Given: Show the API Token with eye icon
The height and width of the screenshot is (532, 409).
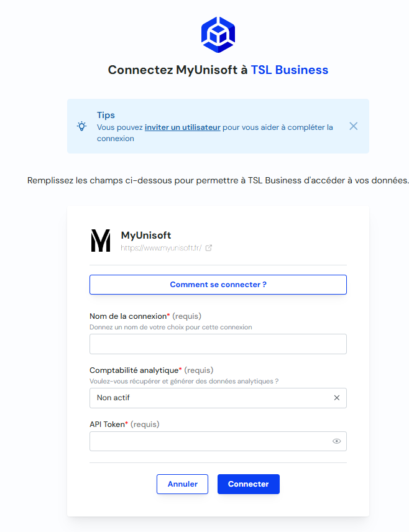Looking at the screenshot, I should click(x=337, y=441).
